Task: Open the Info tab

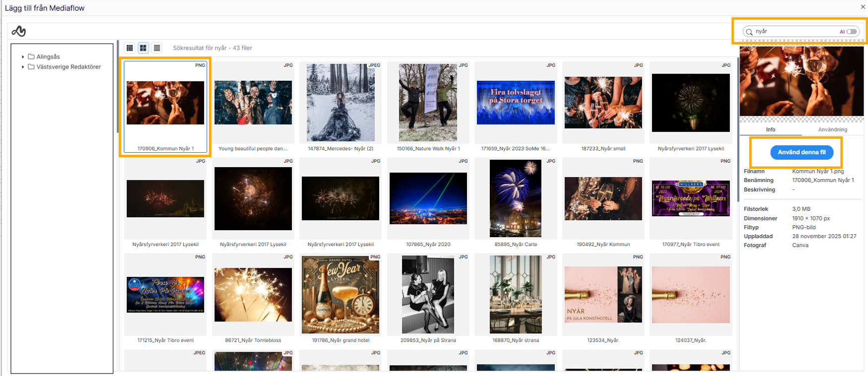Action: (x=770, y=129)
